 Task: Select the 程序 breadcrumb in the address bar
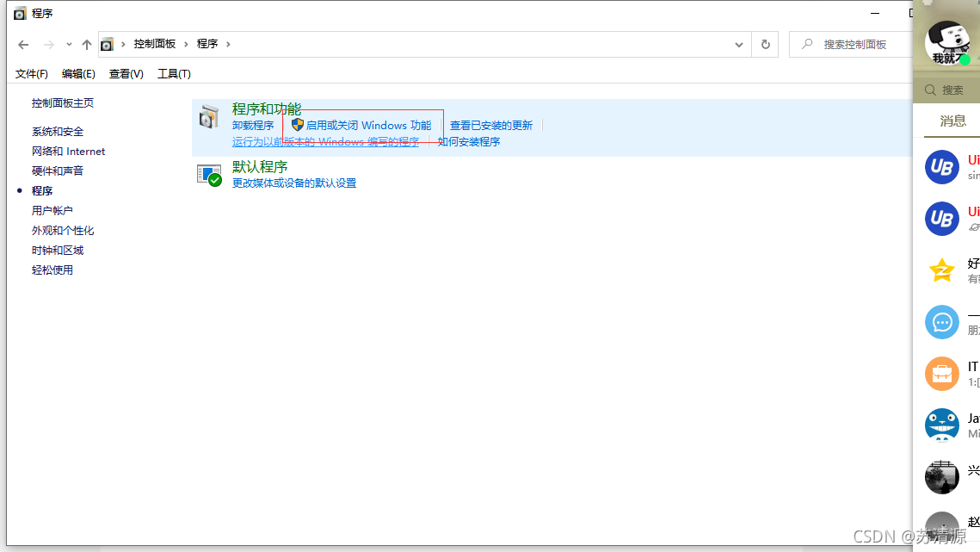coord(206,44)
